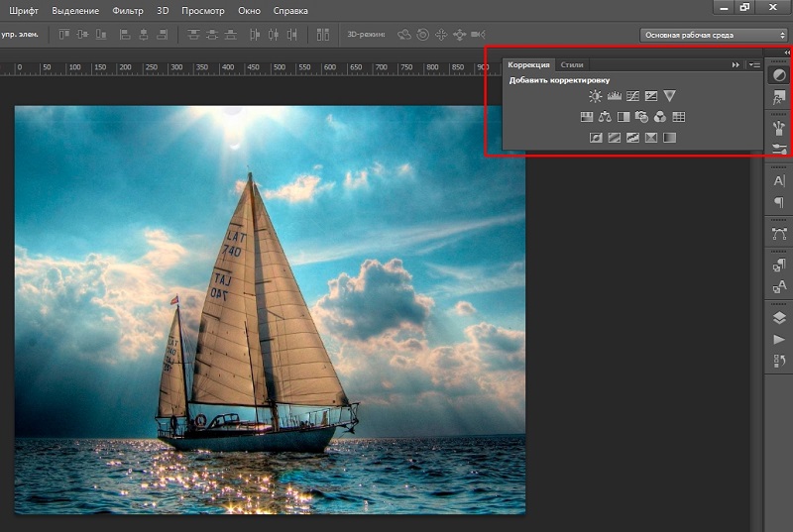Open the Выделение menu
The height and width of the screenshot is (532, 793).
pyautogui.click(x=75, y=11)
